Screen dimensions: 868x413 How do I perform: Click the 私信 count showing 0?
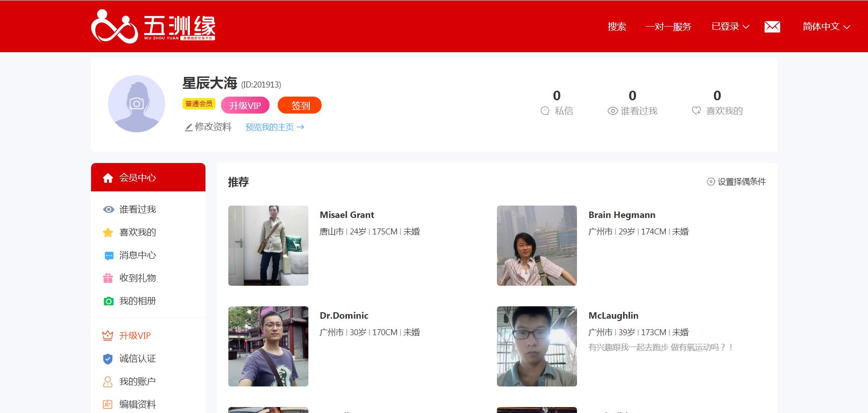[x=557, y=95]
